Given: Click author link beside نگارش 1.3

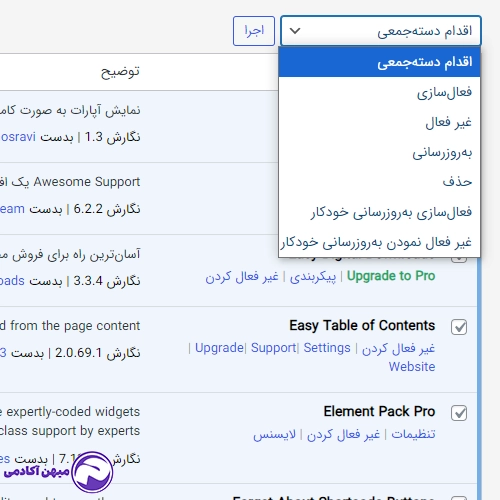Looking at the screenshot, I should [x=18, y=137].
